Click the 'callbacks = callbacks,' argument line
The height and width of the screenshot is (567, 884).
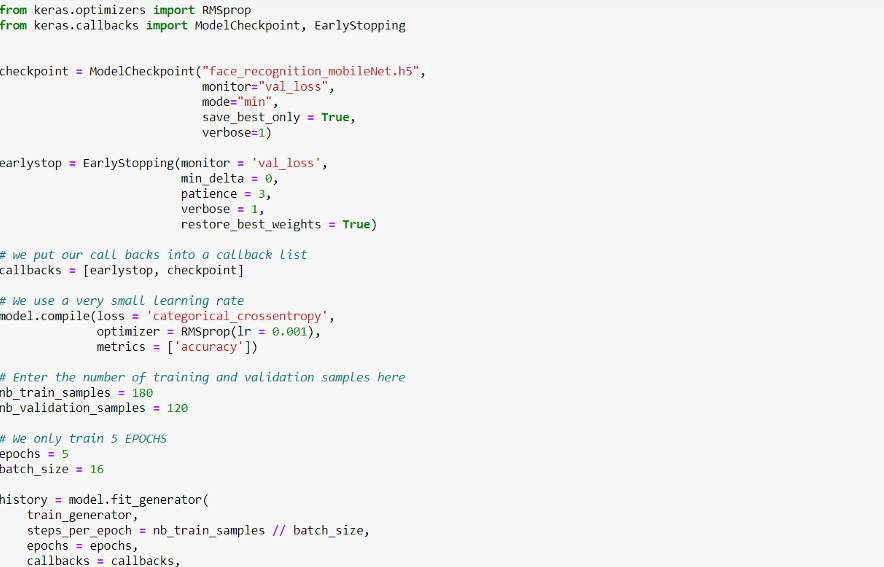coord(103,561)
